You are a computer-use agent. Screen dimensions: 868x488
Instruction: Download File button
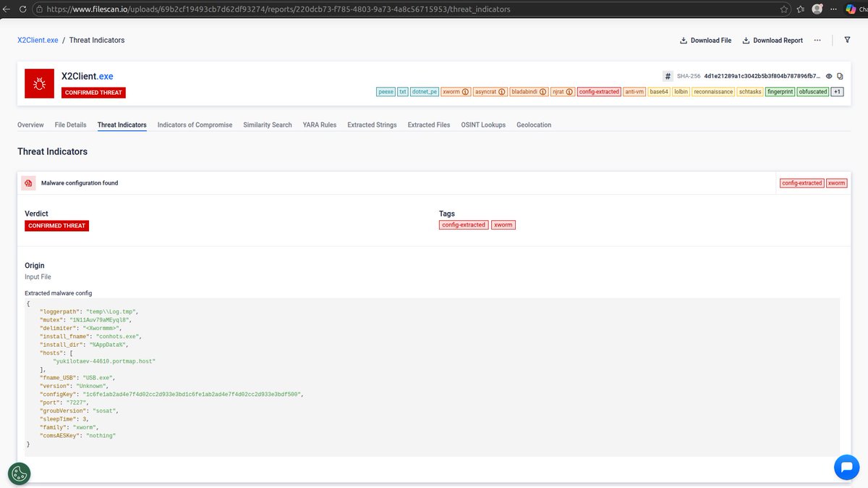pos(705,41)
